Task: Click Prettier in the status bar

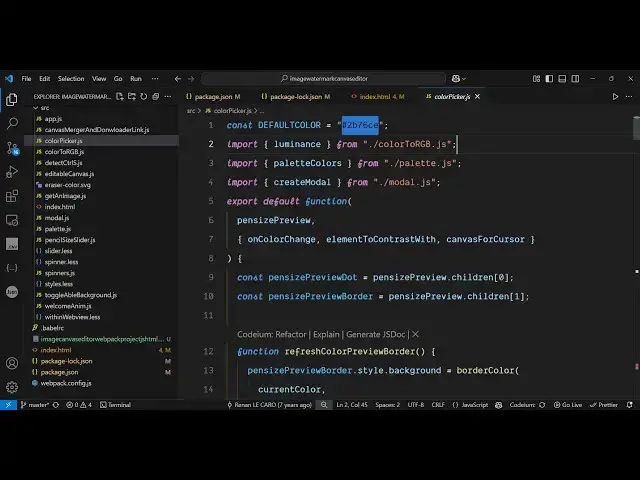Action: [x=604, y=405]
